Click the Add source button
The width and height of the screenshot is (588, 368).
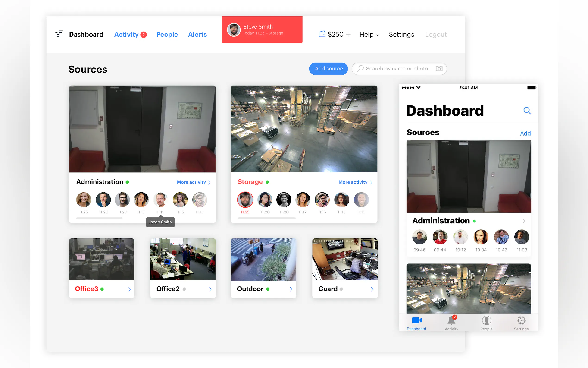(329, 69)
